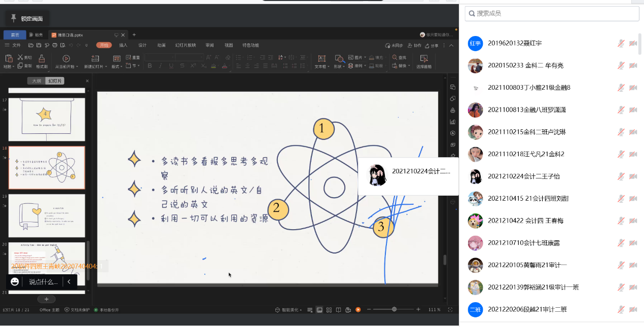Click the add slide plus button below thumbnails

[x=46, y=299]
